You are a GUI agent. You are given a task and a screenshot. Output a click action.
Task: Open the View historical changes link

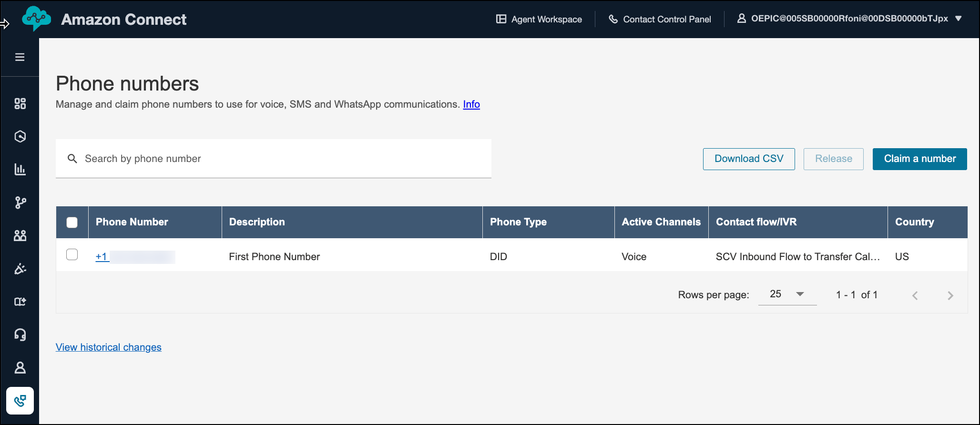click(x=109, y=347)
